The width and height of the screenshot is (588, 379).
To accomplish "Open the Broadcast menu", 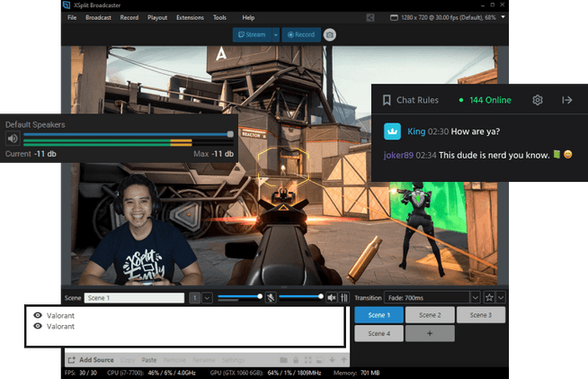I will pyautogui.click(x=98, y=18).
